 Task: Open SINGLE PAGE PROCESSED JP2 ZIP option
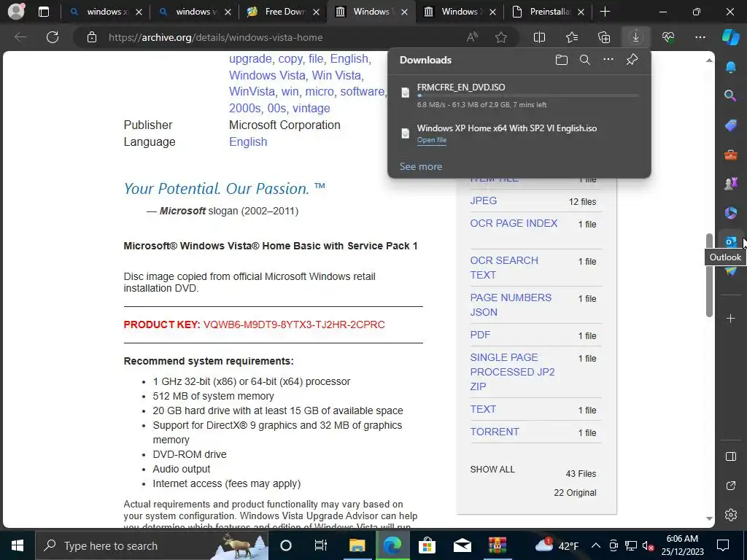point(512,372)
